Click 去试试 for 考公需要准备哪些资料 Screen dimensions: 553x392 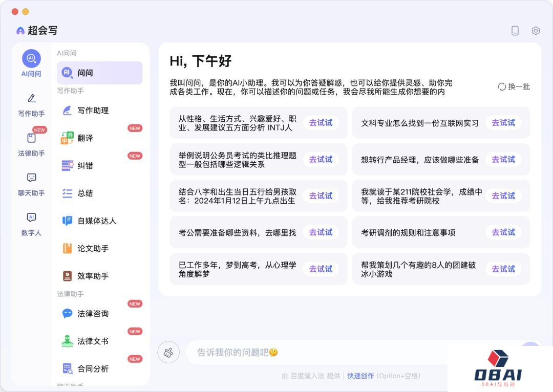click(321, 232)
